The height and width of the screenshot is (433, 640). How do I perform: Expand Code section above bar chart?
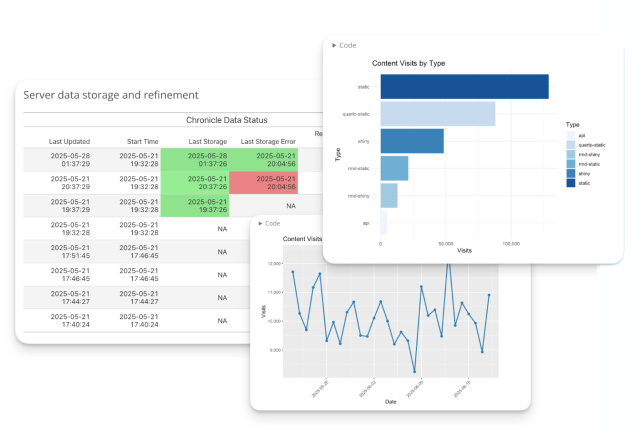tap(344, 45)
